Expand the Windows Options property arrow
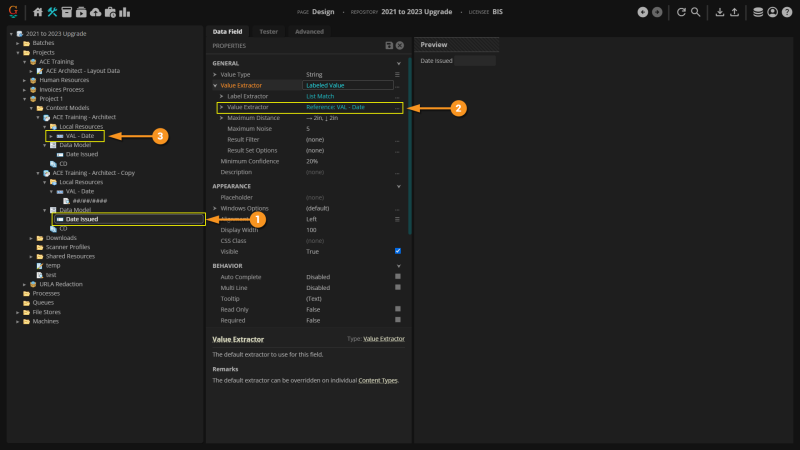This screenshot has width=800, height=450. click(215, 208)
